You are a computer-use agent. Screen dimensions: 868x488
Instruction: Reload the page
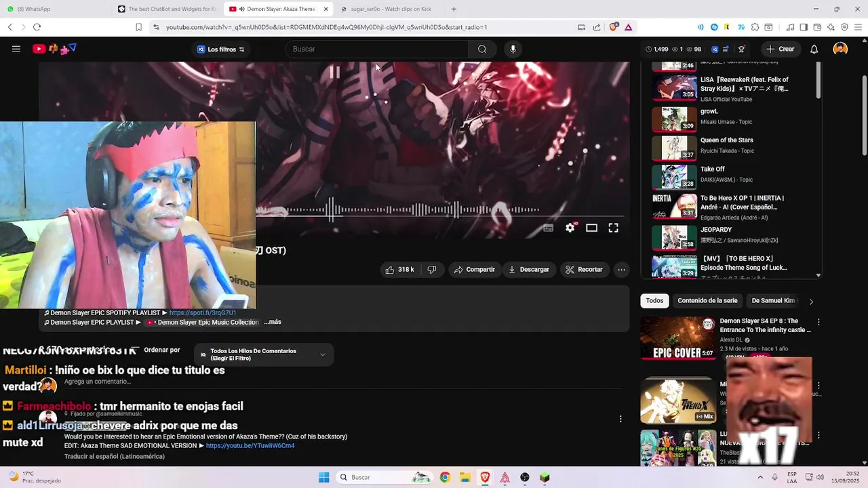[x=37, y=27]
